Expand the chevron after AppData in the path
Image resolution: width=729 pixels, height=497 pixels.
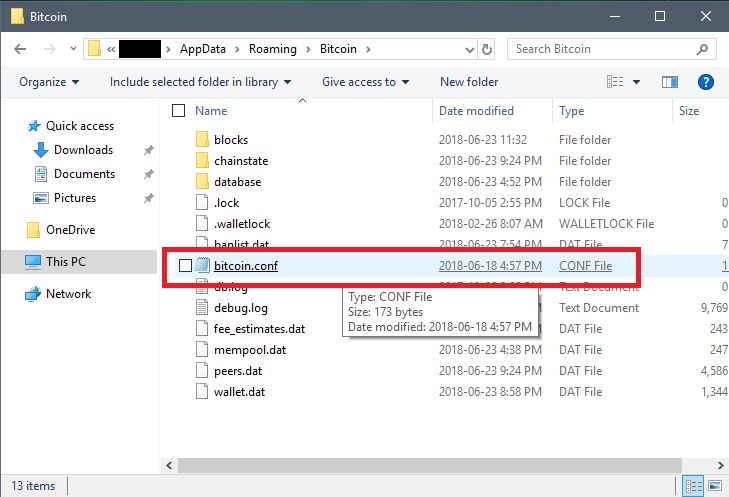click(237, 49)
